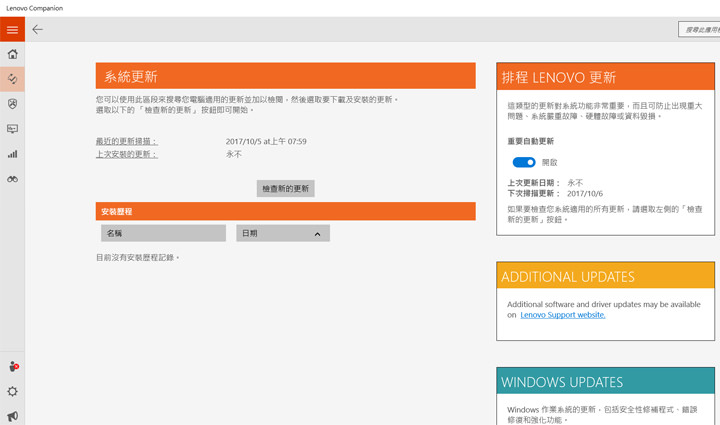720x425 pixels.
Task: Click the 排程 LENOVO 更新 header
Action: 606,78
